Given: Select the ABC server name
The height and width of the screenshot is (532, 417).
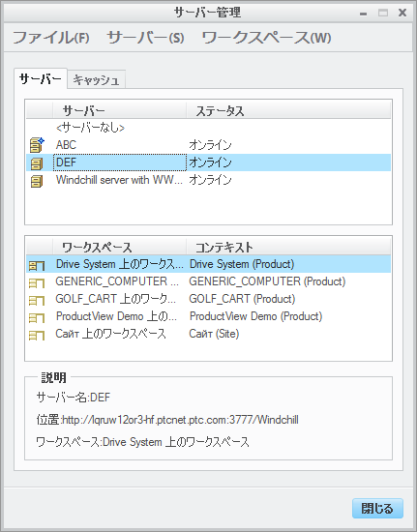Looking at the screenshot, I should (x=66, y=145).
